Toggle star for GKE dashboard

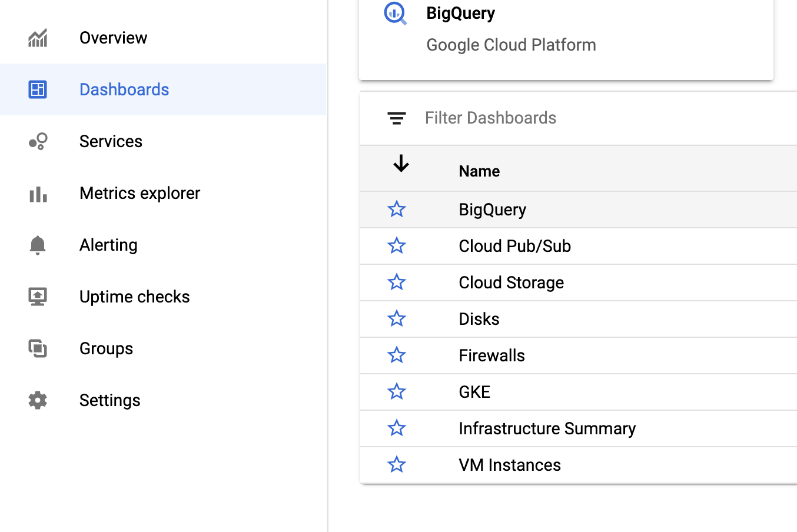point(397,391)
